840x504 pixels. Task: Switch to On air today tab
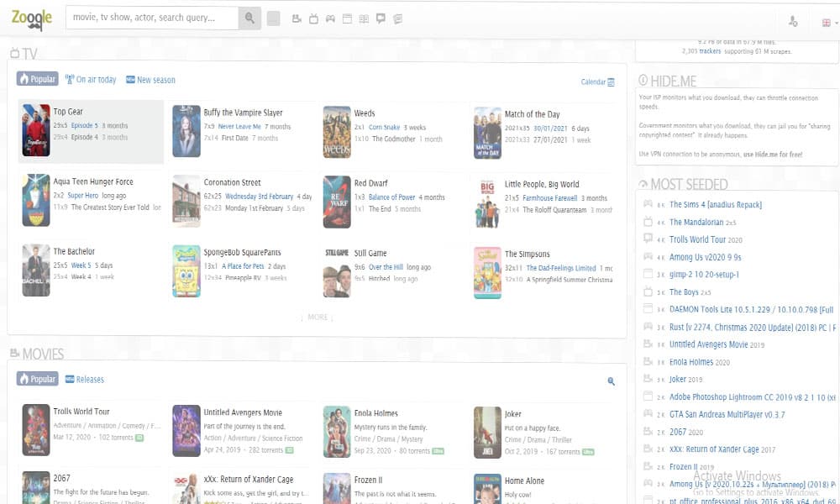pos(91,79)
